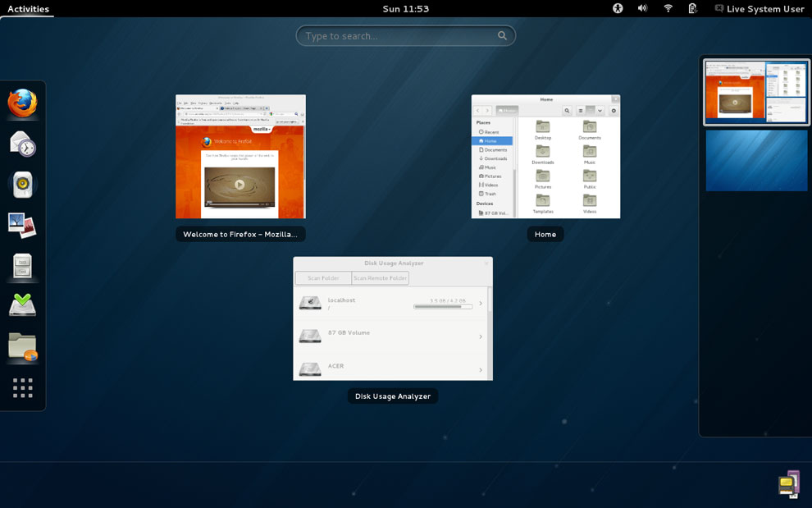Expand the ACER row chevron
812x508 pixels.
pos(481,370)
